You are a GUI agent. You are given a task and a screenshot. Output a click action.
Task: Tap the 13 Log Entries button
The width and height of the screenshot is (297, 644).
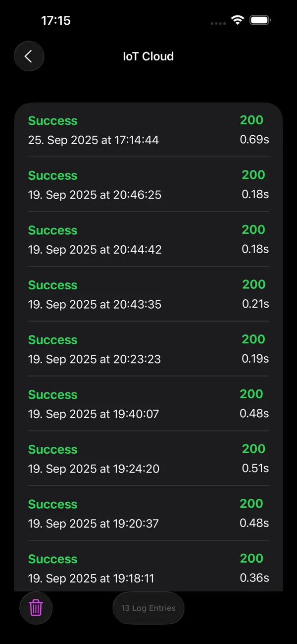(x=148, y=608)
